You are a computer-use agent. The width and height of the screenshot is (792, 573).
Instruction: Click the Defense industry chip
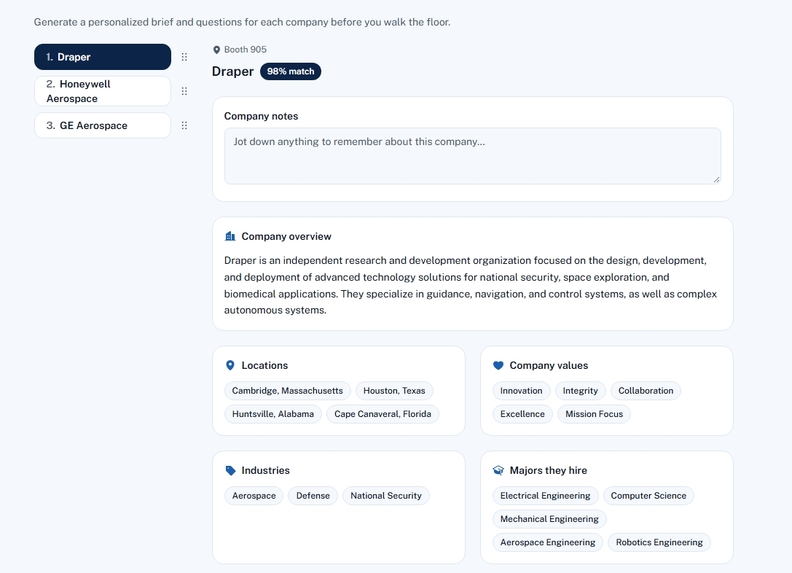click(313, 496)
